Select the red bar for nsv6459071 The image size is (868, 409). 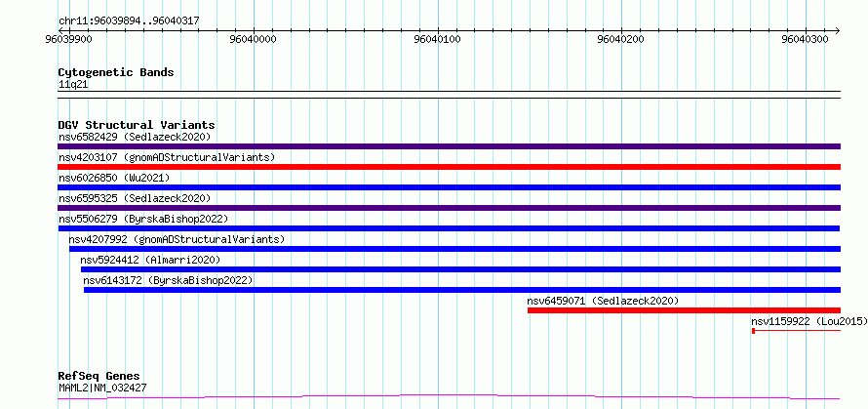pyautogui.click(x=685, y=310)
